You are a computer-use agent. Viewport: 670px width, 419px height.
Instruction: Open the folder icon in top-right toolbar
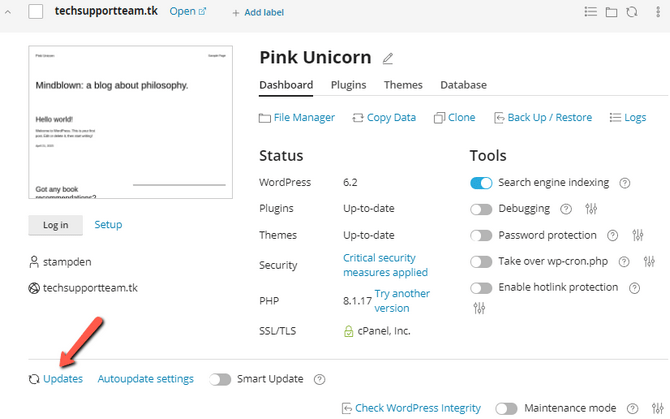click(611, 12)
